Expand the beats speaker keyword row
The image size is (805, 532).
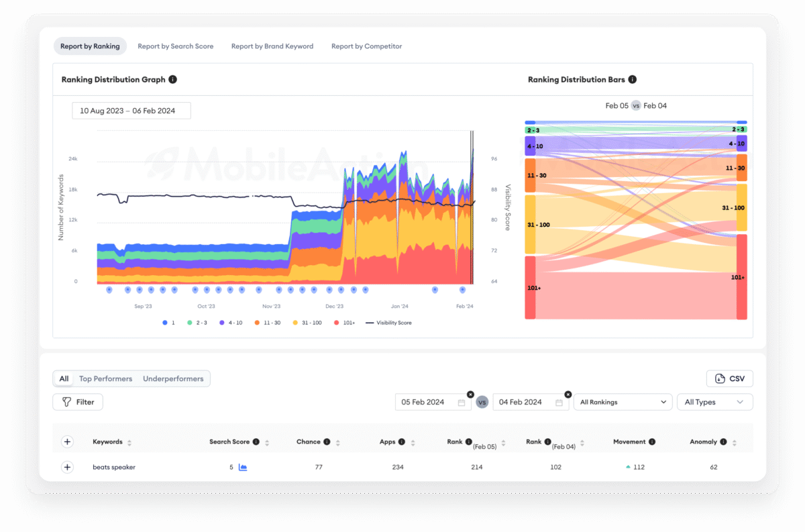point(67,467)
